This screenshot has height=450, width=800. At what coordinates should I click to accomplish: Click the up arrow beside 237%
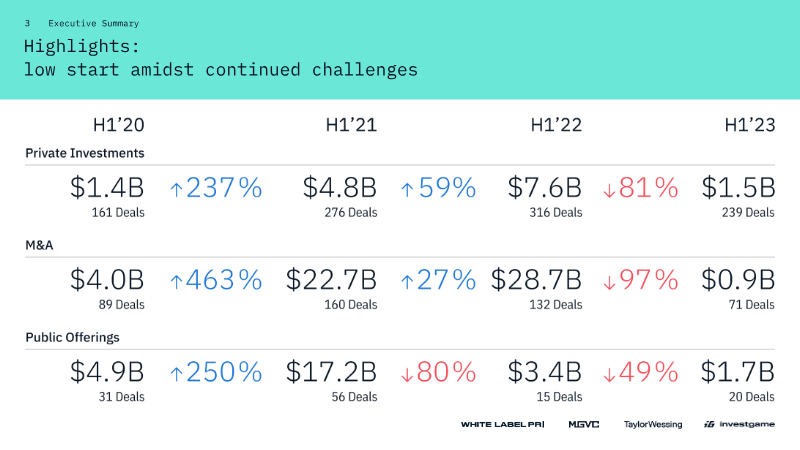click(177, 188)
